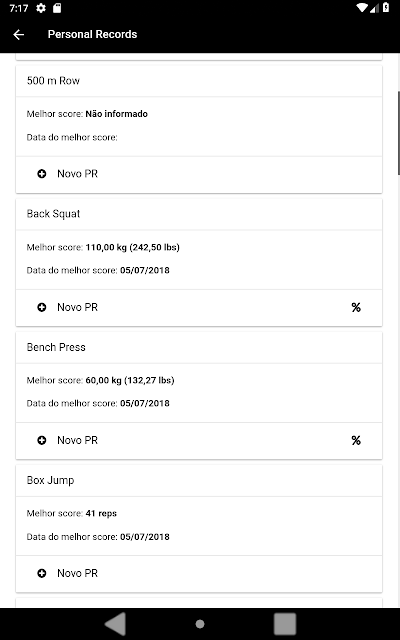Image resolution: width=400 pixels, height=640 pixels.
Task: Tap the plus icon under Box Jump
Action: [x=42, y=573]
